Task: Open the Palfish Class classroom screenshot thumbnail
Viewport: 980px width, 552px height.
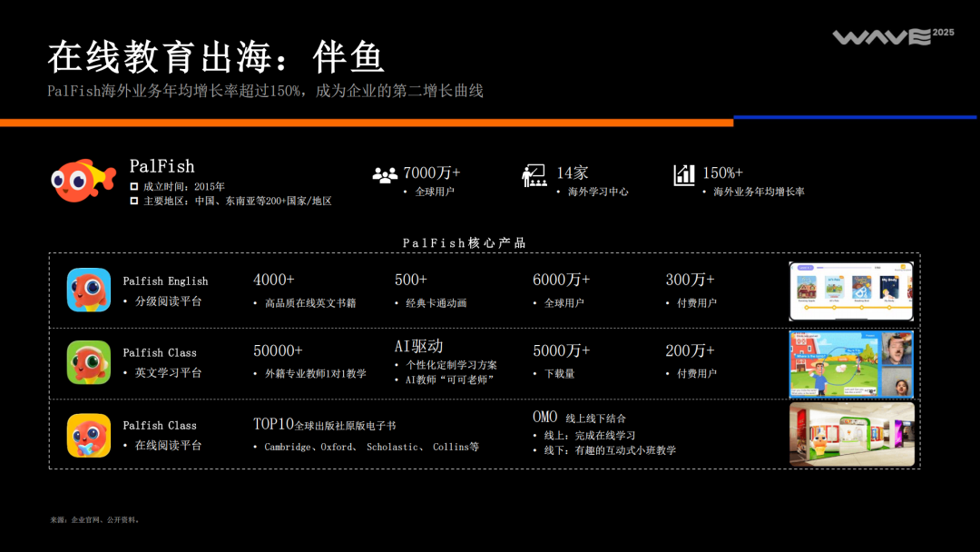Action: click(x=851, y=363)
